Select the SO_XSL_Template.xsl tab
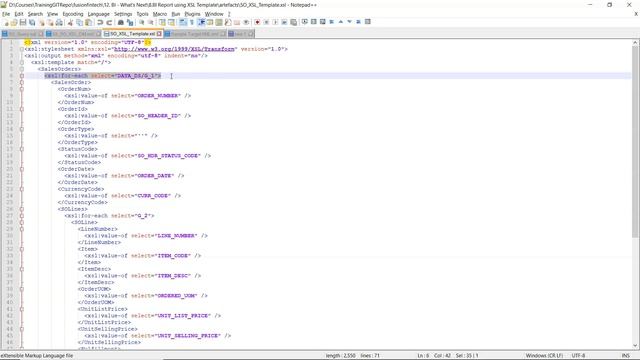Screen dimensions: 640x360 click(132, 34)
